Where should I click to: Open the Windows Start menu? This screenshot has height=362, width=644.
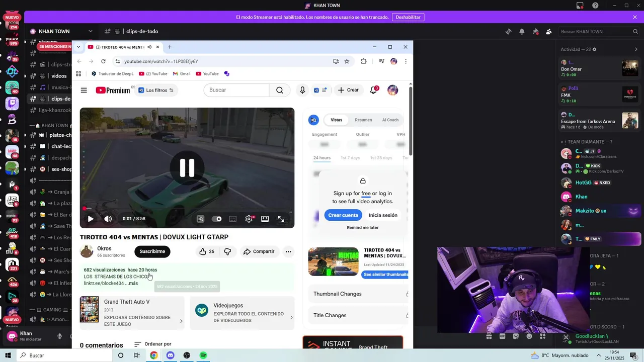[8, 355]
